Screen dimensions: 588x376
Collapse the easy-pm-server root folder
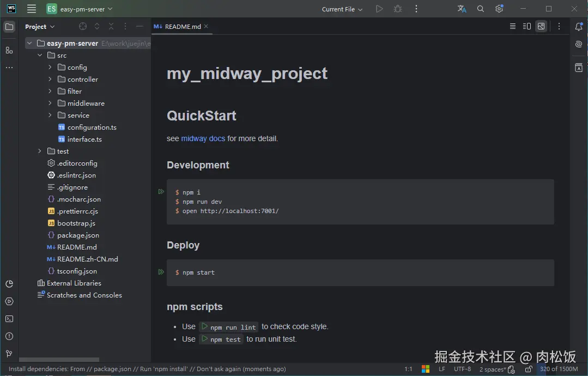[29, 43]
